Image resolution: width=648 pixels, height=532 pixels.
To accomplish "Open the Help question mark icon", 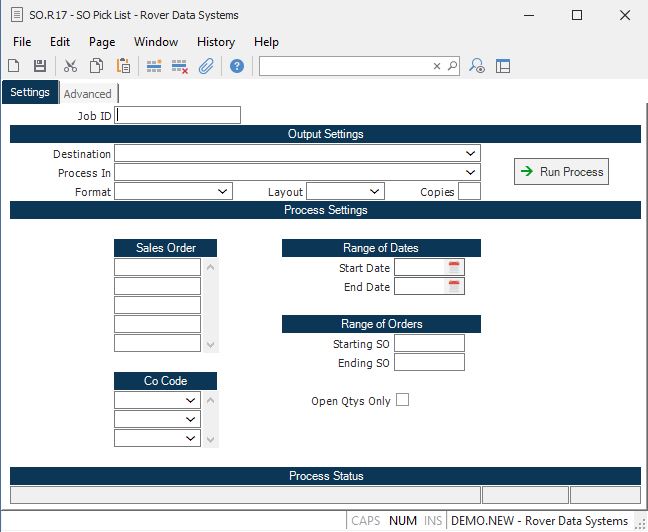I will point(237,66).
